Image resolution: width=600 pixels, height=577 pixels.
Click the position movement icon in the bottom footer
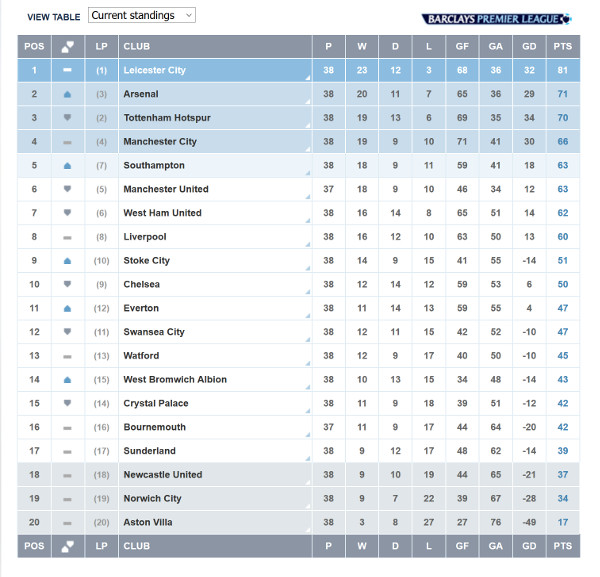coord(68,546)
